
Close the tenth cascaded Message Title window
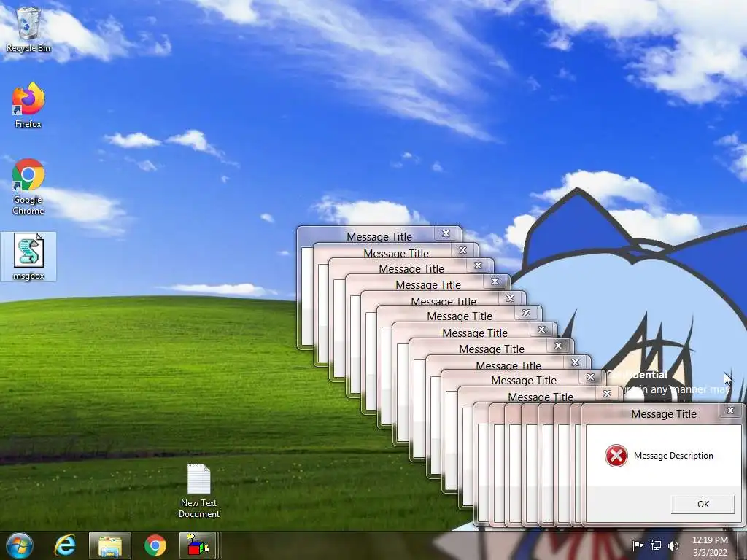tap(590, 377)
